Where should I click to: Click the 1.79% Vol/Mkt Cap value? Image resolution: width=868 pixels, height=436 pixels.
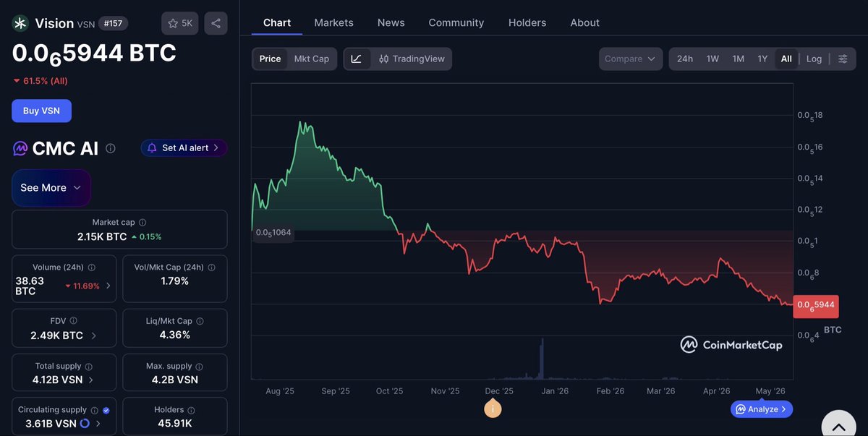click(175, 281)
